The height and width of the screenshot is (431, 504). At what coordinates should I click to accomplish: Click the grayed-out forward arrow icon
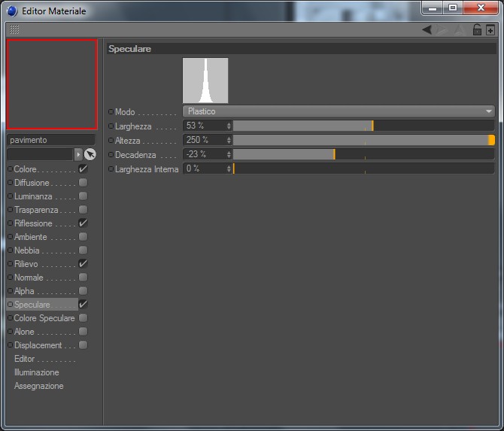pos(442,30)
